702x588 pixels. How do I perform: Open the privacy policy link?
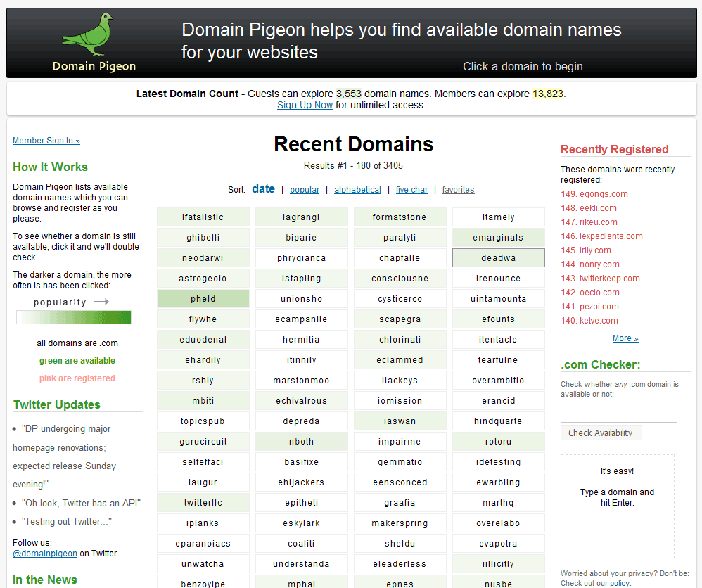(x=619, y=583)
